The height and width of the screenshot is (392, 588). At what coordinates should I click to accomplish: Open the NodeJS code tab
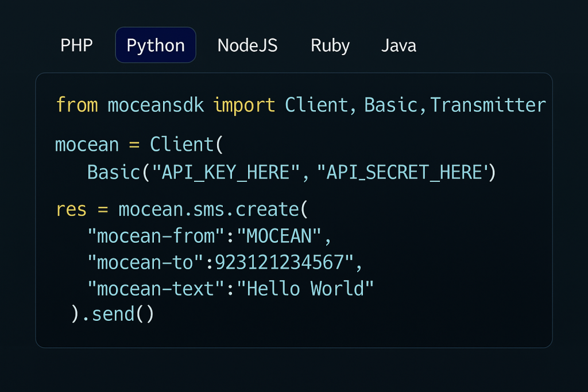click(247, 45)
